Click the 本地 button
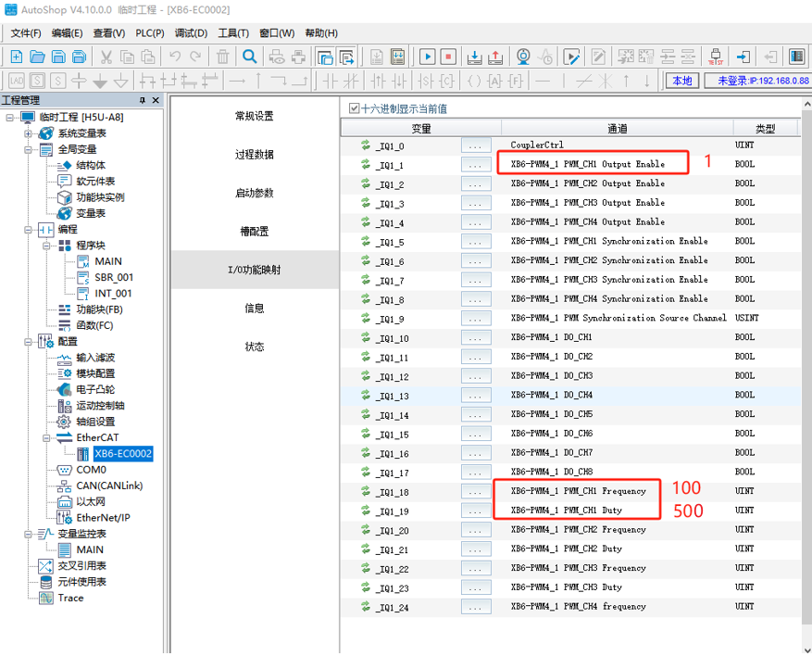 tap(682, 81)
